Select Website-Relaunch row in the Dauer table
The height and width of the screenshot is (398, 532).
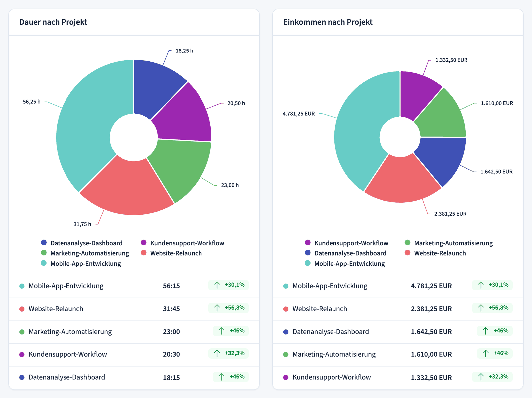click(x=134, y=309)
